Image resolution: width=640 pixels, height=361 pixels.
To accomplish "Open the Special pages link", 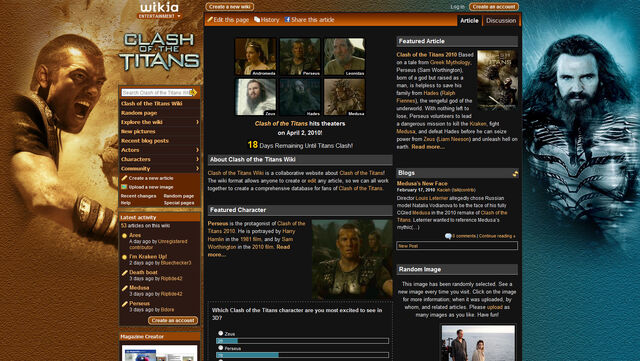I will click(179, 203).
